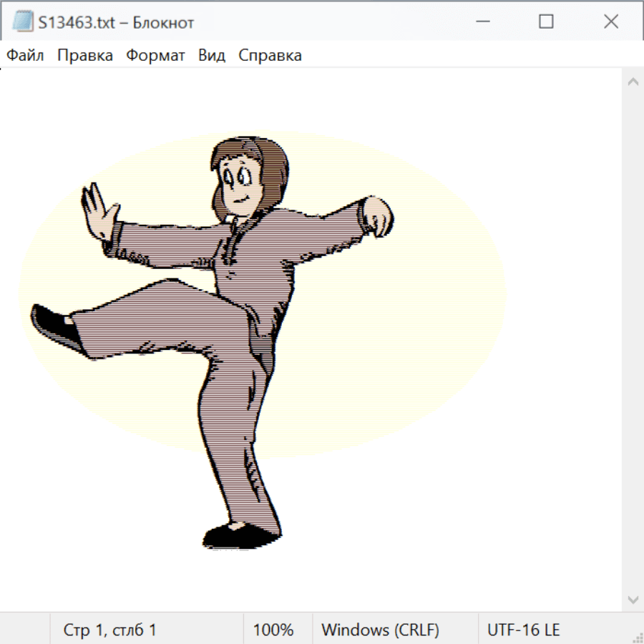The width and height of the screenshot is (644, 644).
Task: Click the resize grip in the window corner
Action: click(638, 638)
